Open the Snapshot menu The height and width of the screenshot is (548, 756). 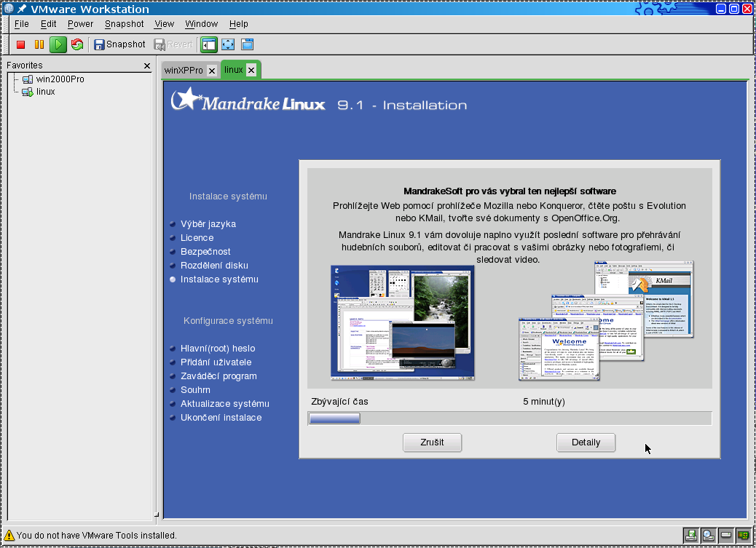124,23
